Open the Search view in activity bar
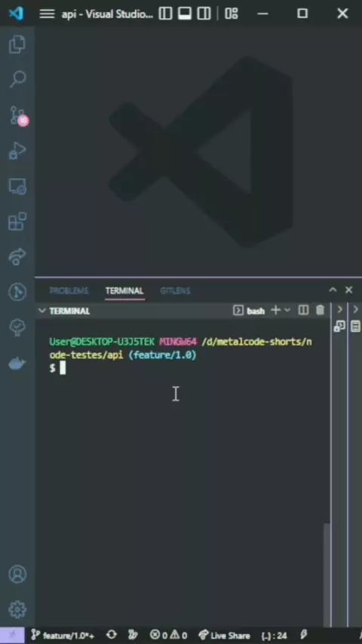The height and width of the screenshot is (644, 362). pos(17,79)
